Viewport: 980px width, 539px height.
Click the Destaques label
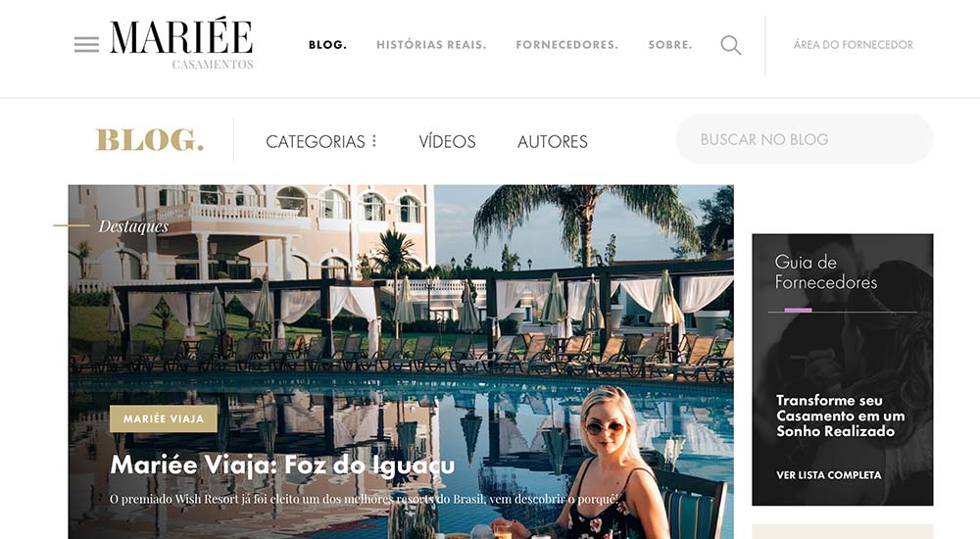coord(133,225)
